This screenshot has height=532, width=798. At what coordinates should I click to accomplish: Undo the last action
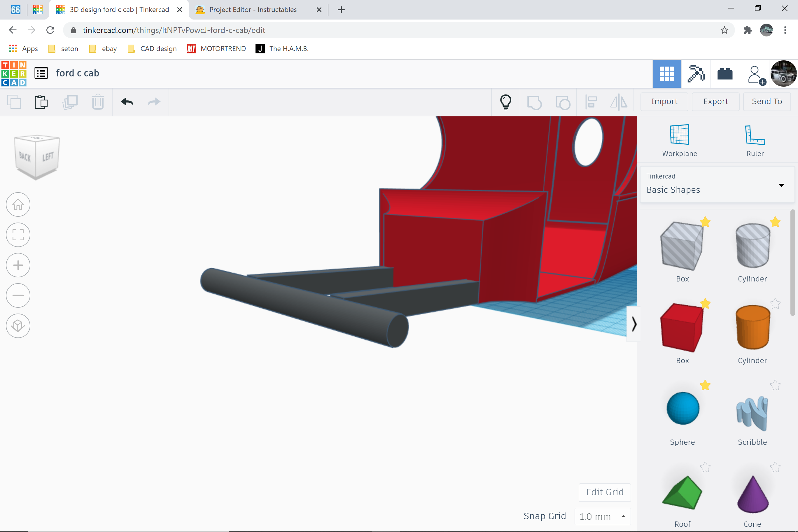[127, 102]
